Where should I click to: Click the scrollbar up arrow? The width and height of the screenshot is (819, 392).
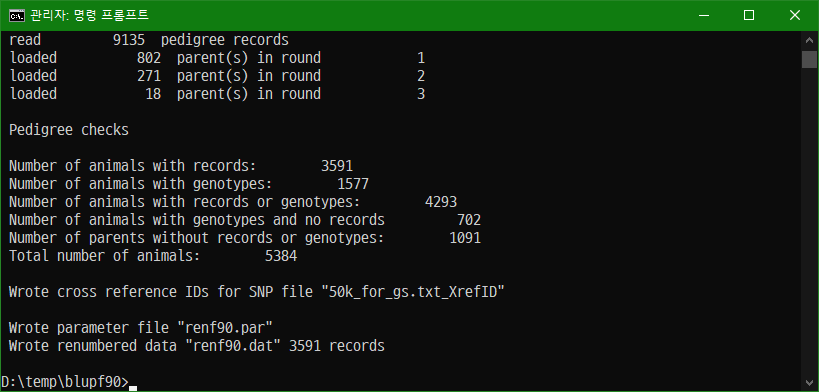[809, 40]
